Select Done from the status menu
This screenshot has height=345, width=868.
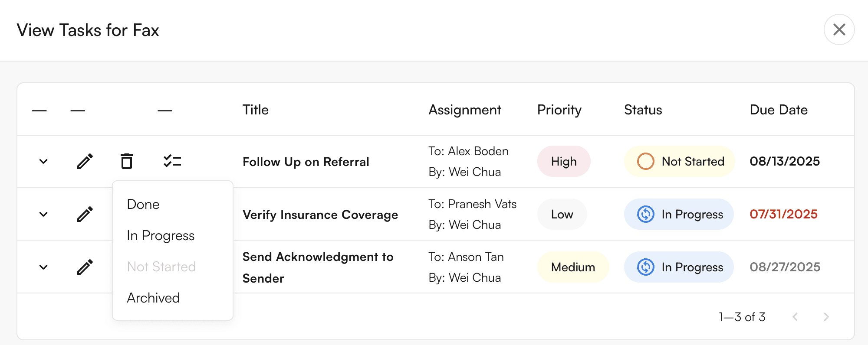[143, 204]
